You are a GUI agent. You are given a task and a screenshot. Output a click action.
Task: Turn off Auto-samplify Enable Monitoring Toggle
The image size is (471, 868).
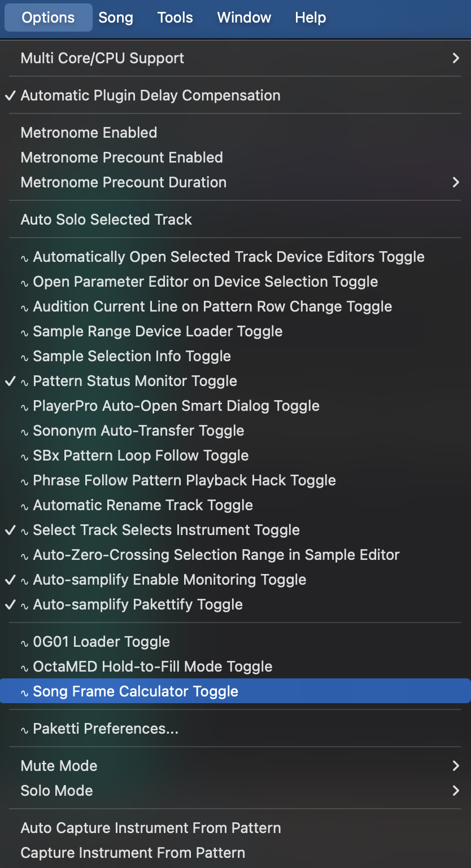pos(169,580)
